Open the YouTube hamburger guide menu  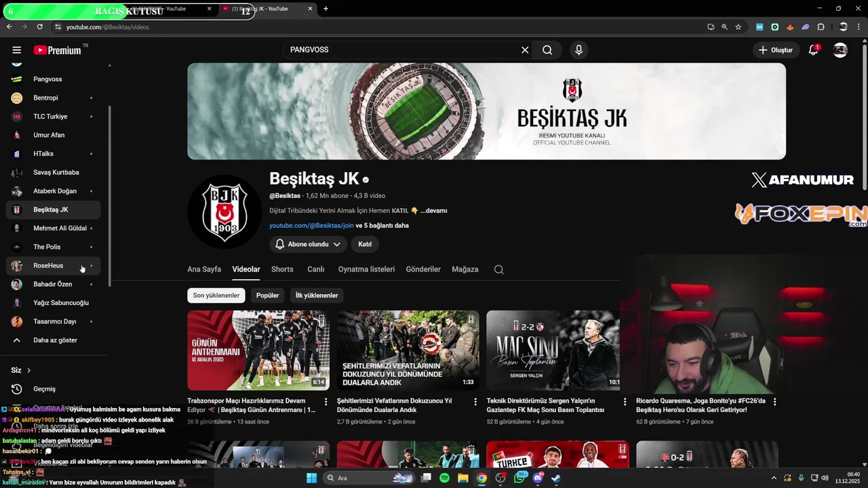point(17,50)
